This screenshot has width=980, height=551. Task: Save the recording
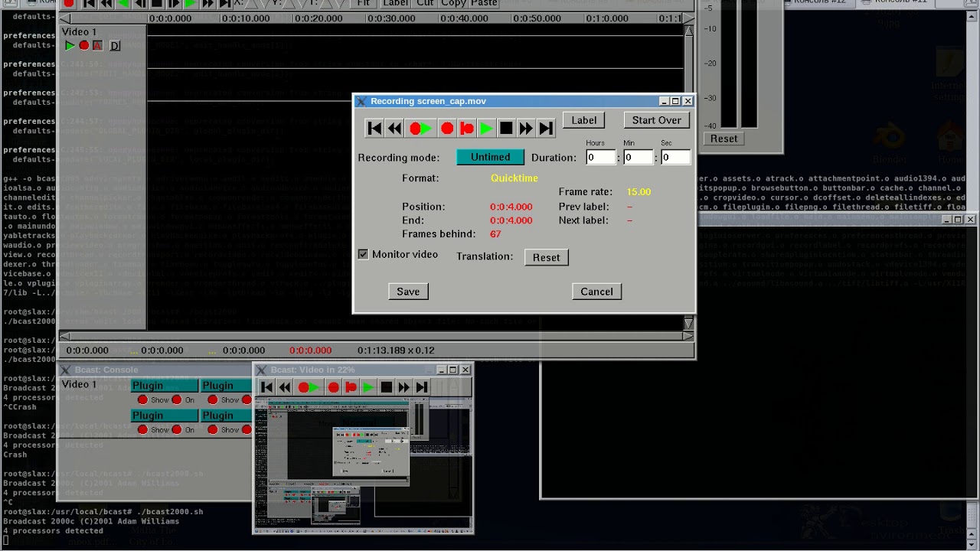pos(408,291)
